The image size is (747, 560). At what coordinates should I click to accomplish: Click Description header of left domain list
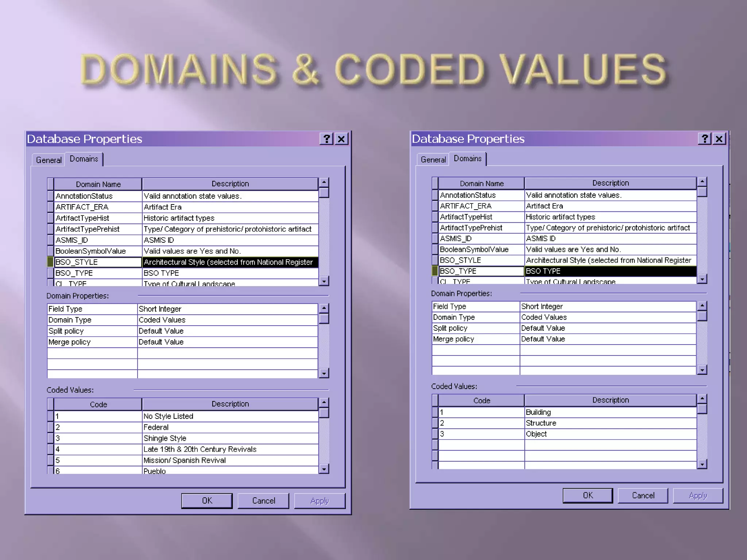[230, 184]
